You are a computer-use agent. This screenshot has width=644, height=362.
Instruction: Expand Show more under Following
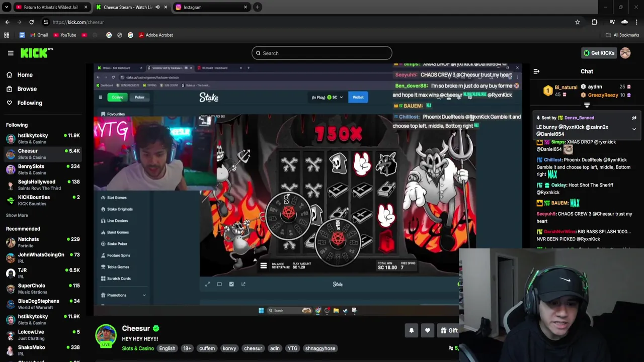pos(17,215)
